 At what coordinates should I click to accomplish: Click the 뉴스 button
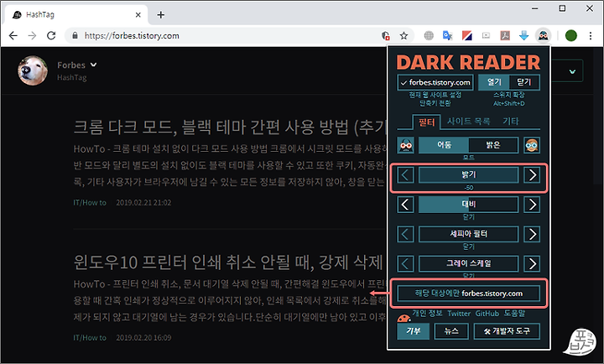[451, 331]
